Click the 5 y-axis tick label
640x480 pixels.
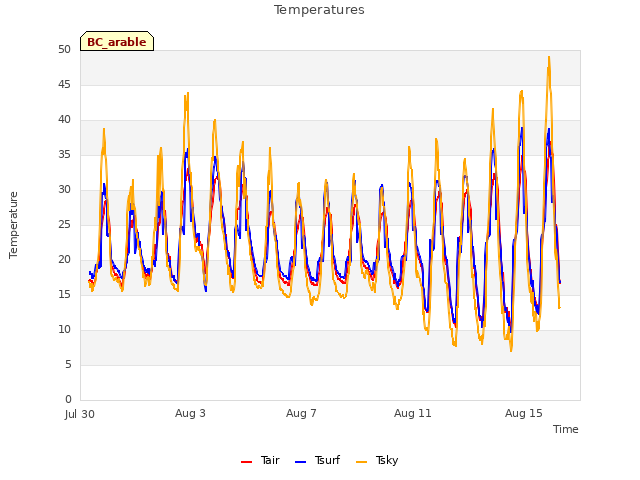pyautogui.click(x=68, y=364)
